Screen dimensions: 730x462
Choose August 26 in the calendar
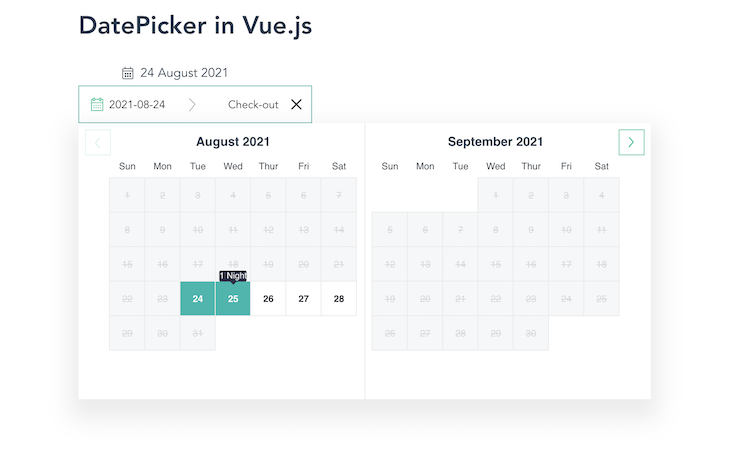(268, 299)
